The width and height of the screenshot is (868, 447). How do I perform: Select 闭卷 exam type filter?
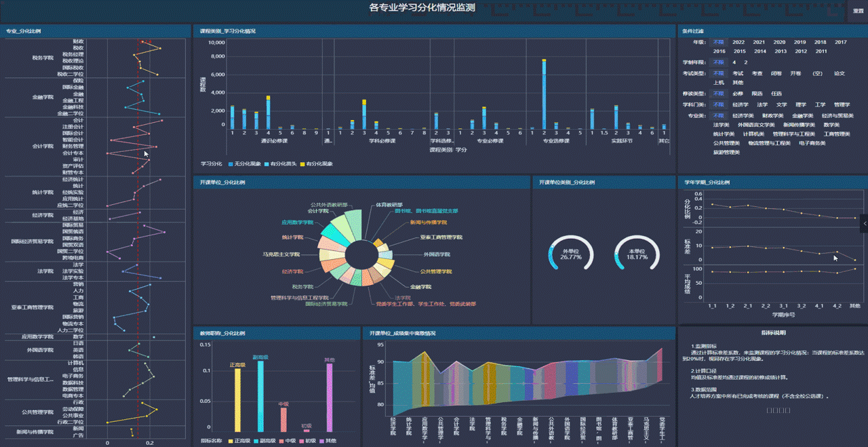point(776,73)
